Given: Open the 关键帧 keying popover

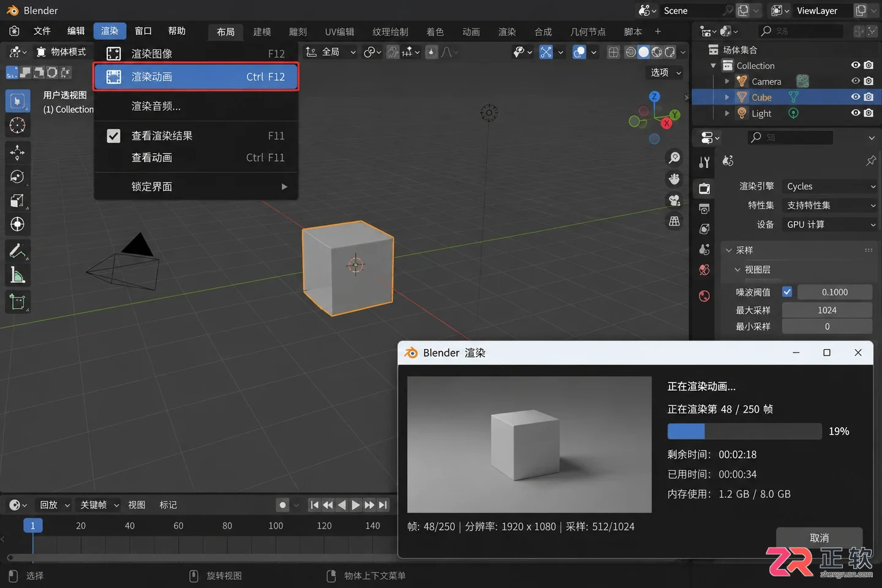Looking at the screenshot, I should tap(99, 505).
